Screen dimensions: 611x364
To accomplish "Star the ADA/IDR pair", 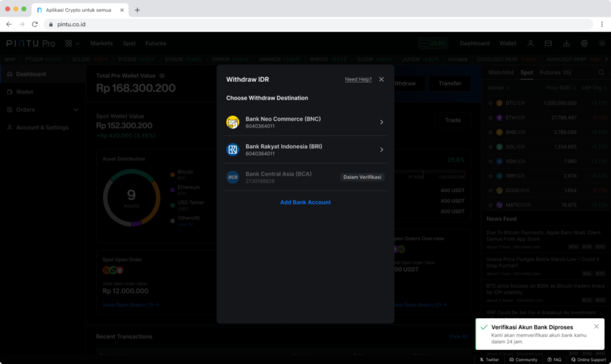I will coord(490,161).
